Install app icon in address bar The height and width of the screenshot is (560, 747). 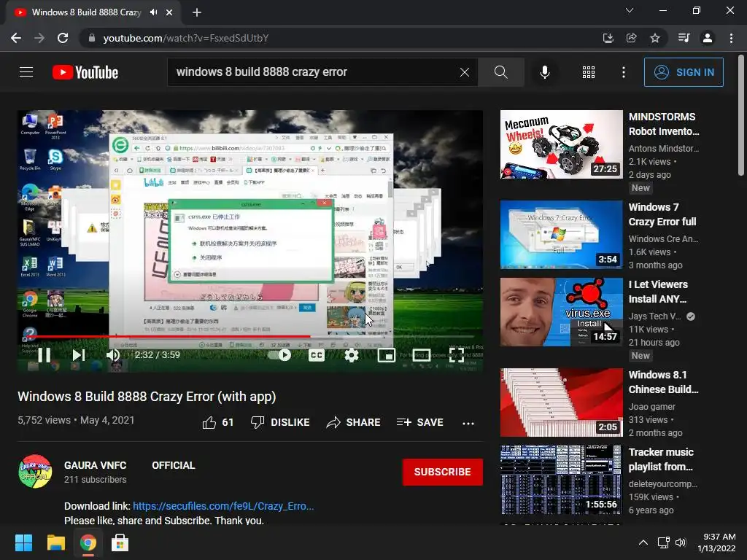click(x=608, y=38)
